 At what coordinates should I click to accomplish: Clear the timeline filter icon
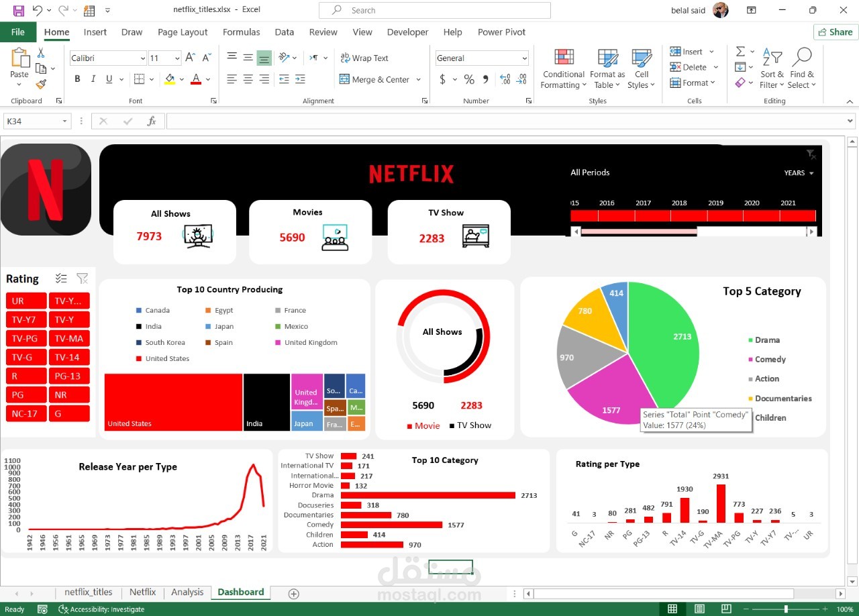click(811, 154)
